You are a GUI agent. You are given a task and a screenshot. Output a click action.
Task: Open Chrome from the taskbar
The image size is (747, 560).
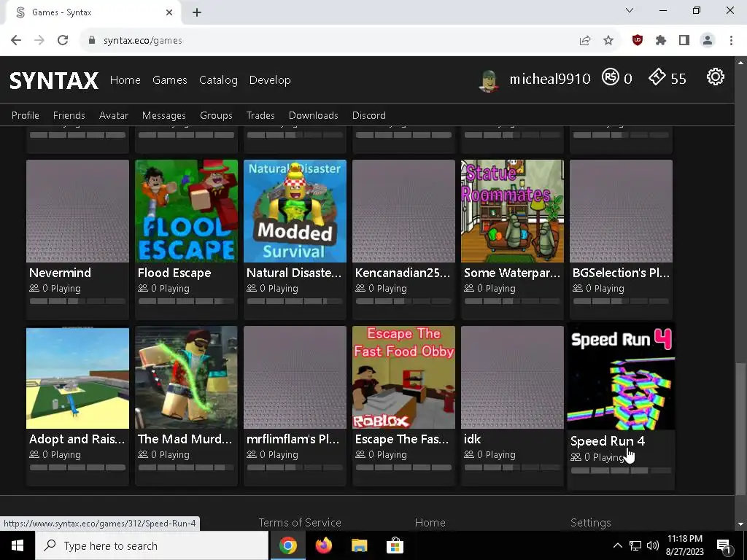pos(287,545)
